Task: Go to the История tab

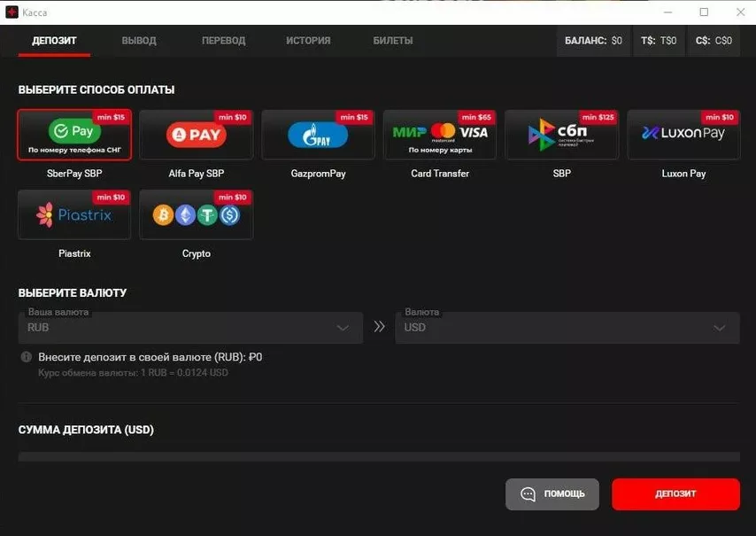Action: point(308,41)
